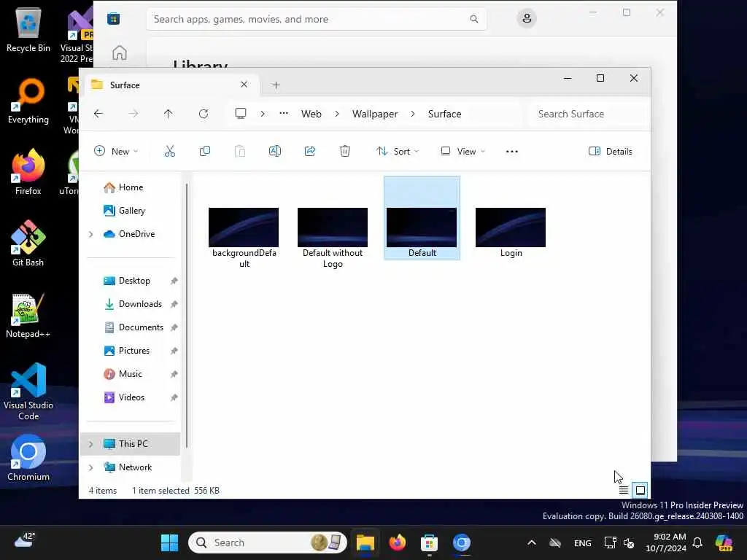Click the Delete trash icon in toolbar

pyautogui.click(x=345, y=152)
